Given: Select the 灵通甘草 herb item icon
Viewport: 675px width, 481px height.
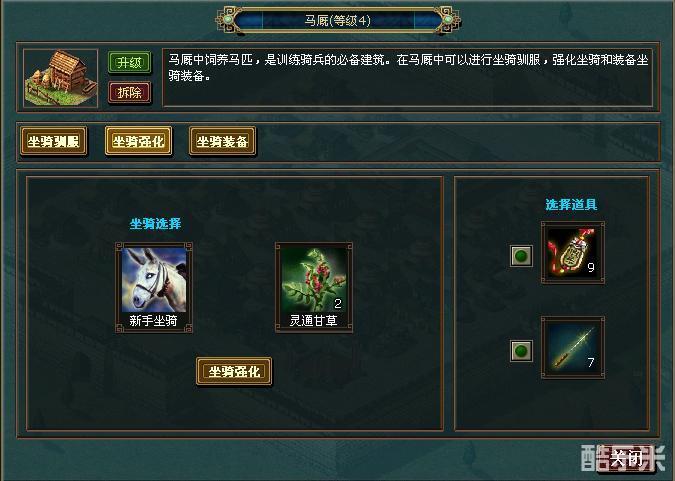Looking at the screenshot, I should point(314,279).
